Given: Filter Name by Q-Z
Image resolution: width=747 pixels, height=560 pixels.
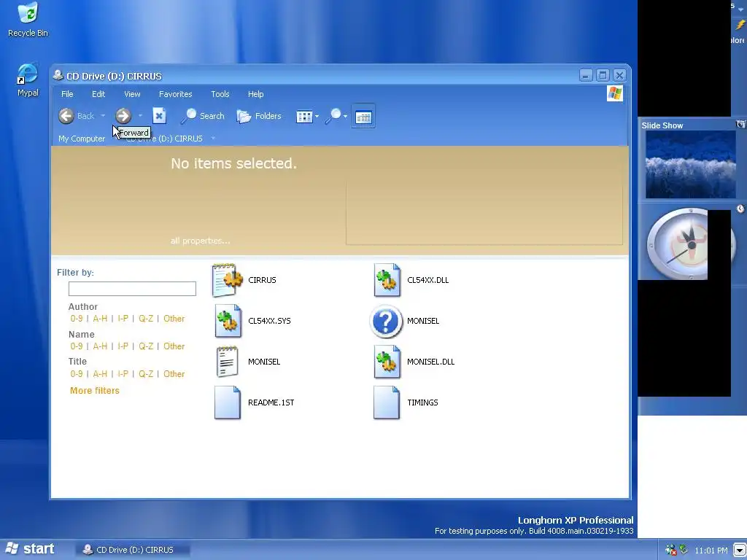Looking at the screenshot, I should [146, 346].
